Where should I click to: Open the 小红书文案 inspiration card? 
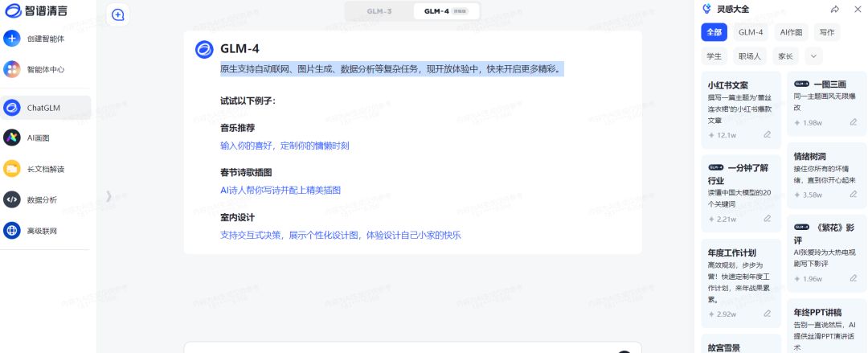point(741,109)
